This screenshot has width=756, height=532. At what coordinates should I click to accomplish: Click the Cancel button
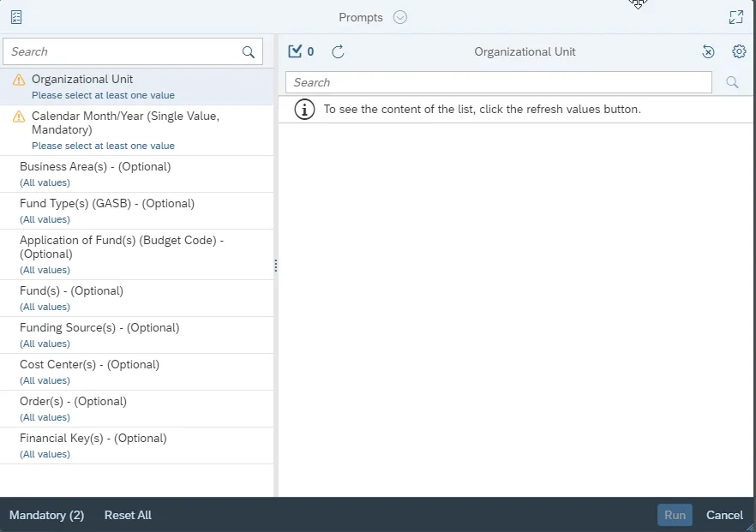click(x=724, y=515)
